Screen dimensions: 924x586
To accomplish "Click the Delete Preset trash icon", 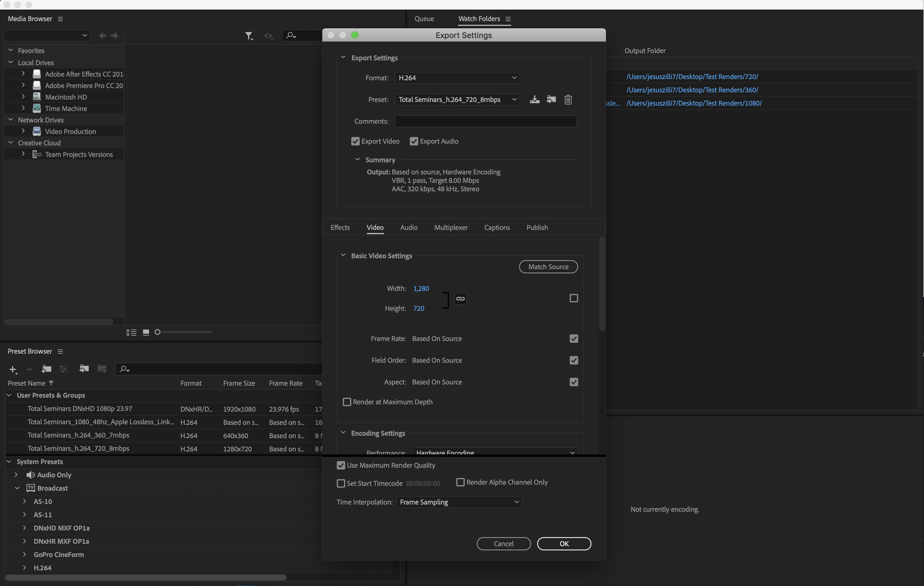I will (568, 99).
